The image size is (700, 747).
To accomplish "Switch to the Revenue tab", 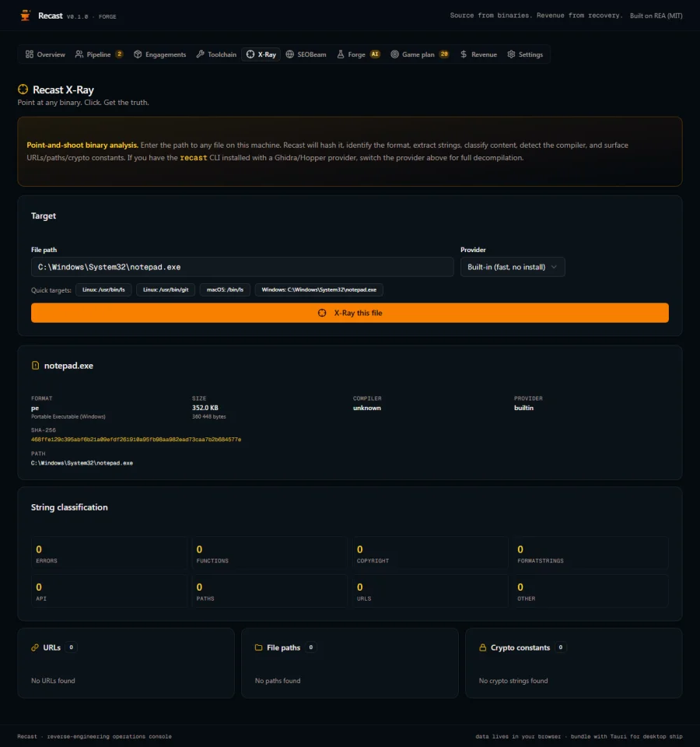I will point(478,54).
